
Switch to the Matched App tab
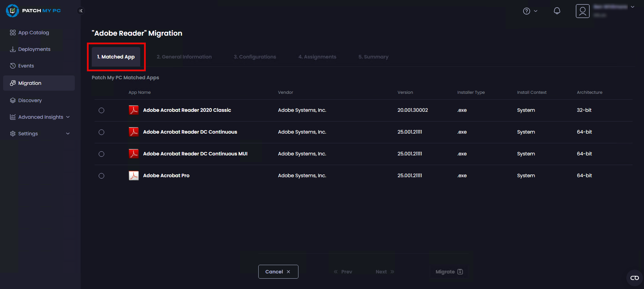(116, 57)
